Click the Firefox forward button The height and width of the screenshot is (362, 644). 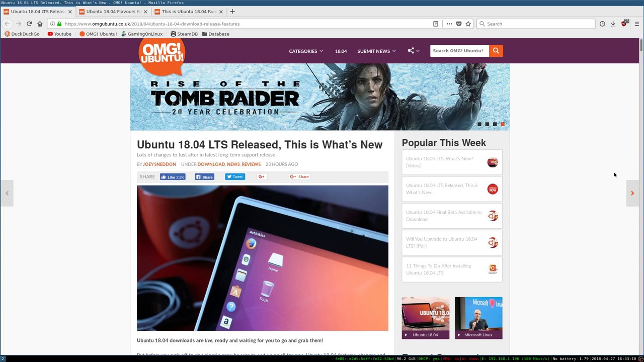click(19, 24)
